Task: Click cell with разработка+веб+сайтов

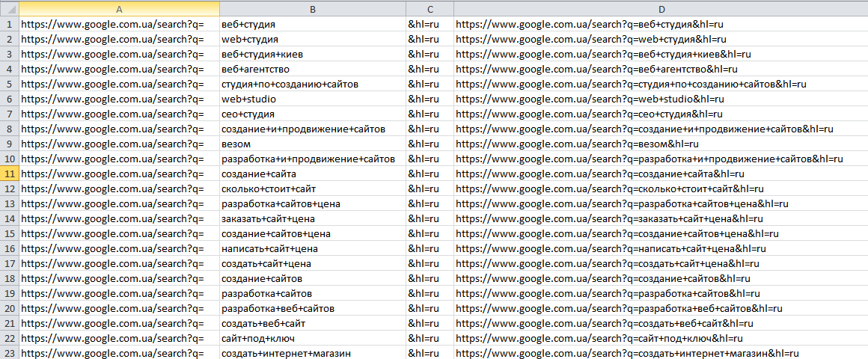Action: point(313,308)
